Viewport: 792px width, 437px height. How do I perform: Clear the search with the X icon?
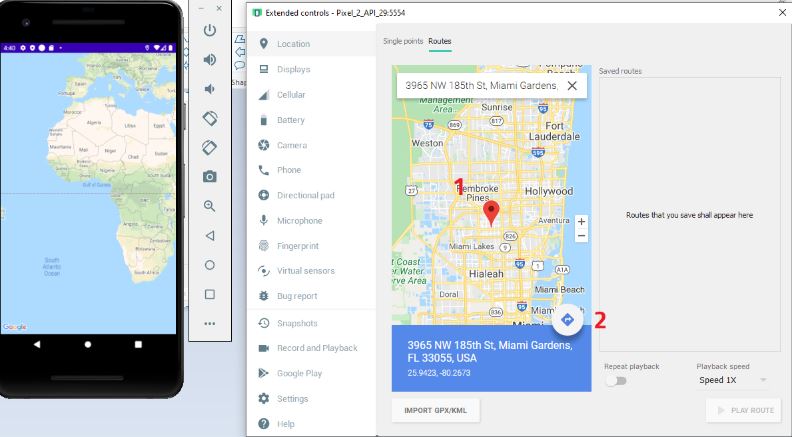tap(572, 86)
